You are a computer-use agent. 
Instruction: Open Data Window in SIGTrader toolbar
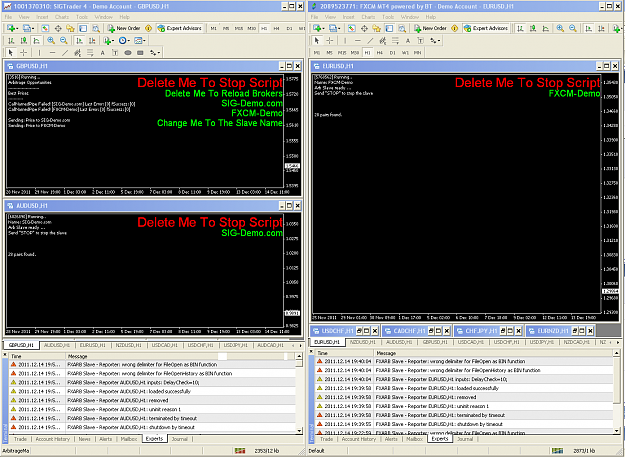click(x=58, y=28)
